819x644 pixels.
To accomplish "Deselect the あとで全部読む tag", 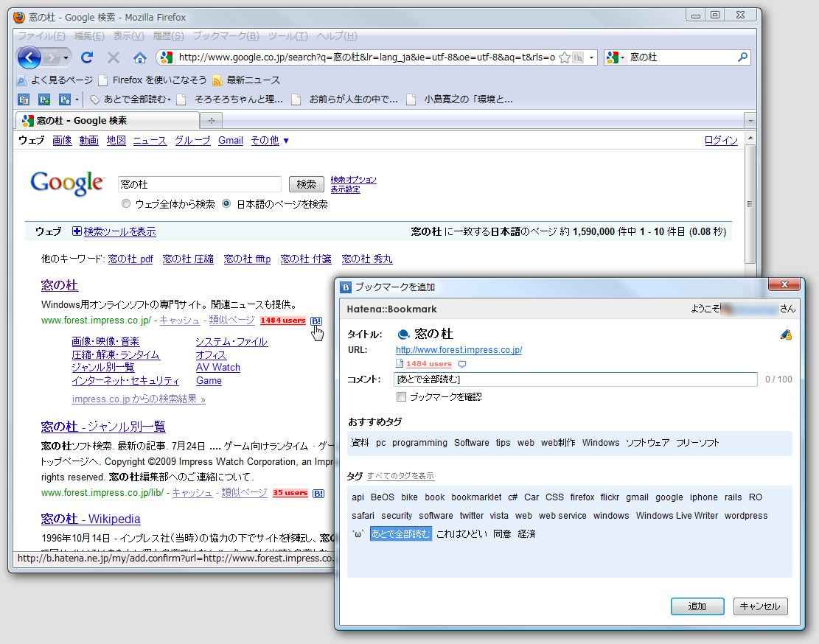I will tap(401, 533).
